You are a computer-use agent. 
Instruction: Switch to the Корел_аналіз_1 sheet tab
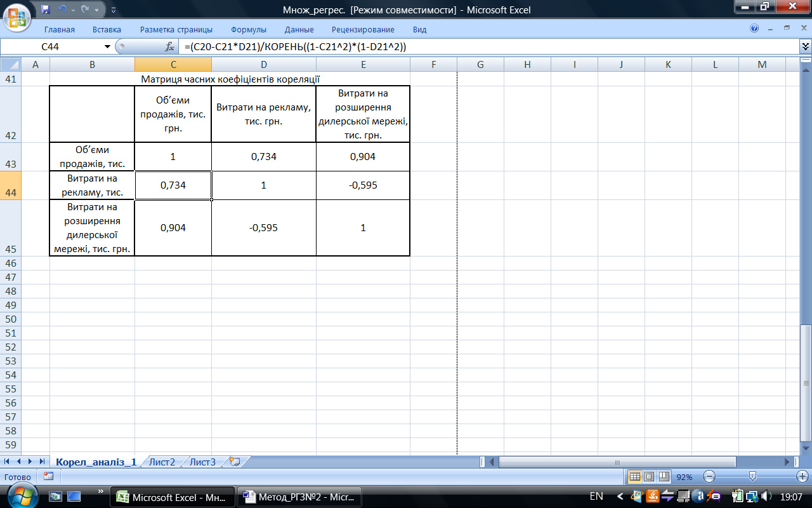pos(96,462)
